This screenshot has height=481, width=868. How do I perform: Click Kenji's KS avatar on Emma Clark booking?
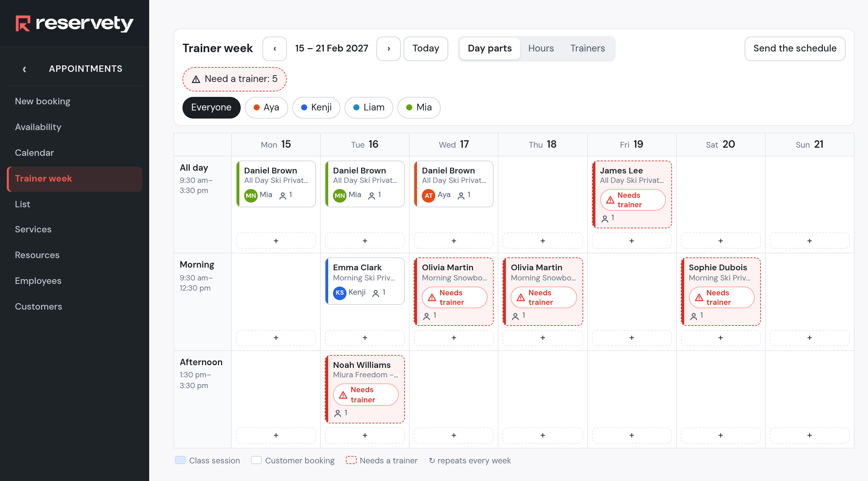click(339, 293)
